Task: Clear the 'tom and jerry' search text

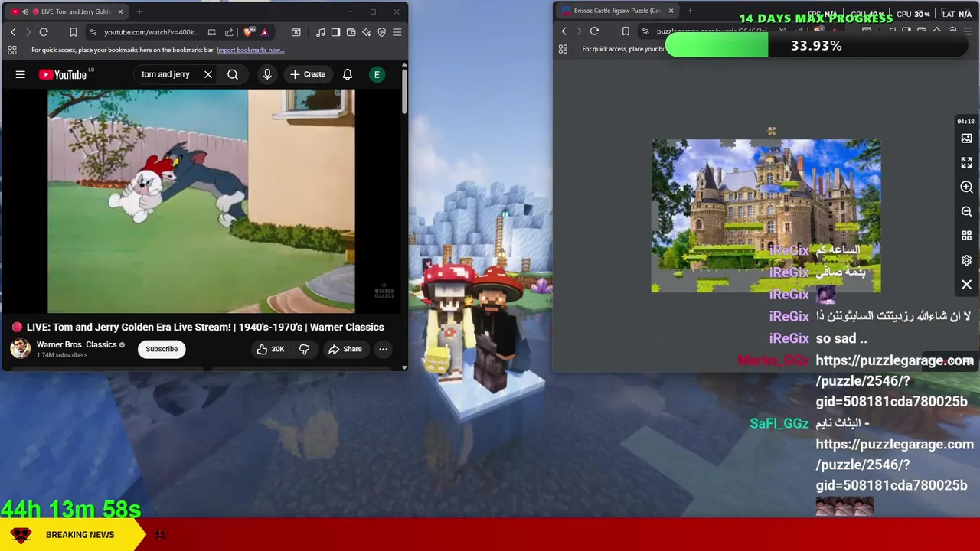Action: click(x=207, y=74)
